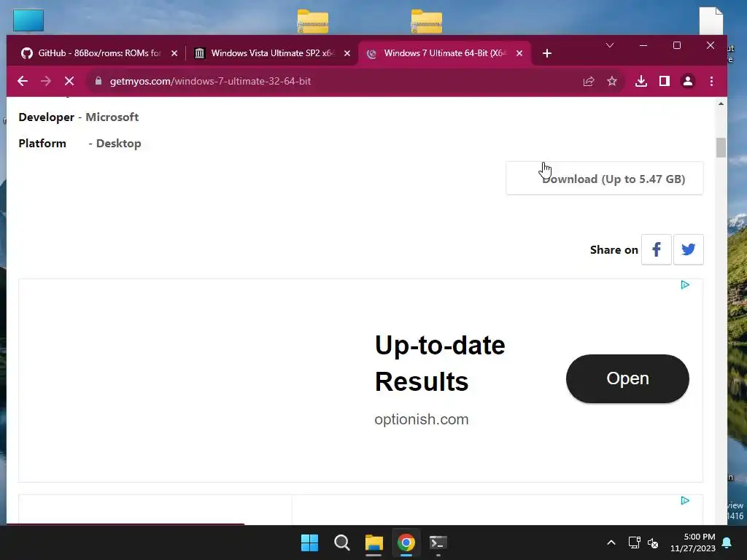Viewport: 747px width, 560px height.
Task: Open the notification bell
Action: tap(727, 542)
